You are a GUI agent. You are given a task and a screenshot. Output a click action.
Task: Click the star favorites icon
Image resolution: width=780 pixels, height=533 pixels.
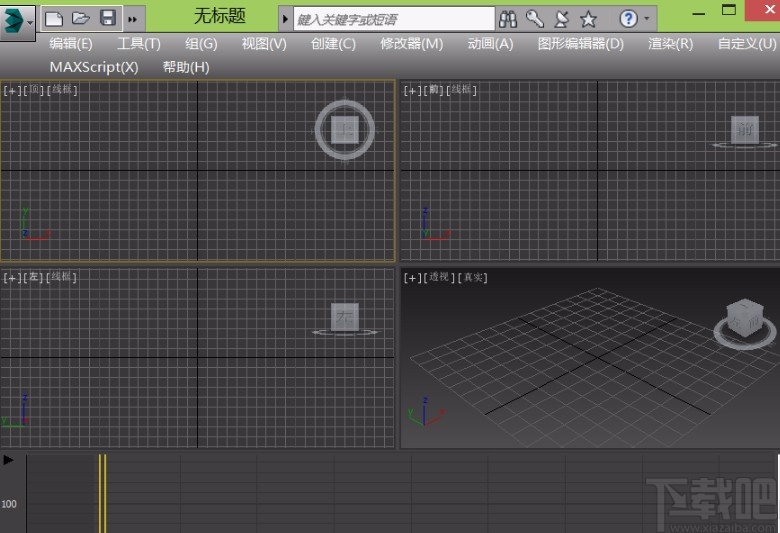click(588, 19)
